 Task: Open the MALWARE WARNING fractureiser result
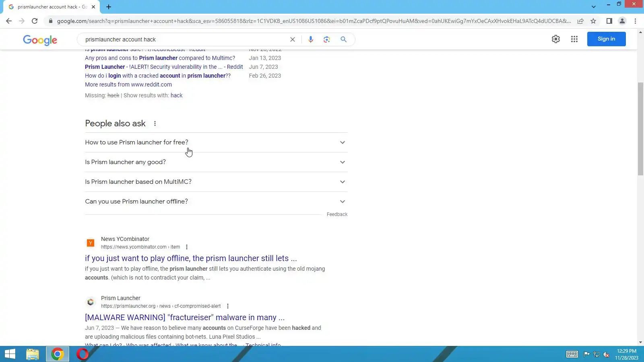coord(185,317)
